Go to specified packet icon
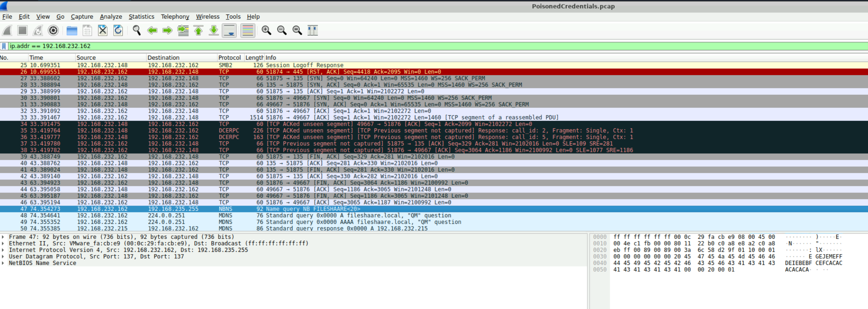This screenshot has width=868, height=309. point(183,30)
